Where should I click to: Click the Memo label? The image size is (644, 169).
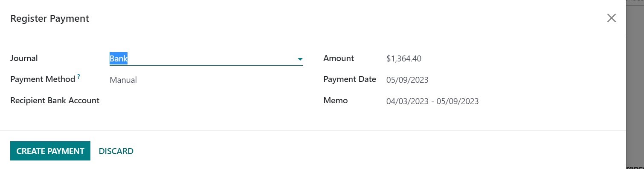coord(336,101)
